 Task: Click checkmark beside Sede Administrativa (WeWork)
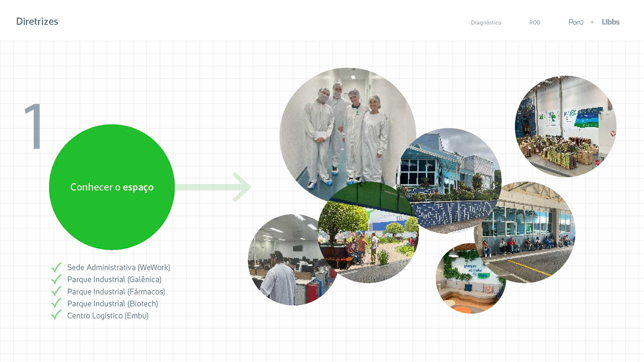[x=56, y=267]
